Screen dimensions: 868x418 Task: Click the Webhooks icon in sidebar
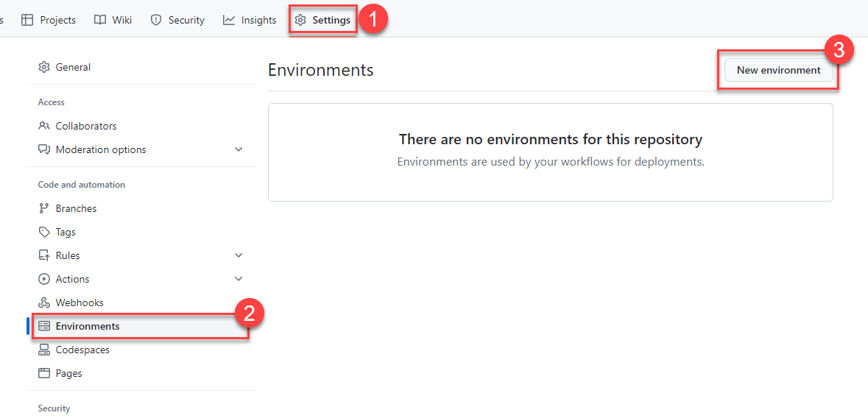44,302
